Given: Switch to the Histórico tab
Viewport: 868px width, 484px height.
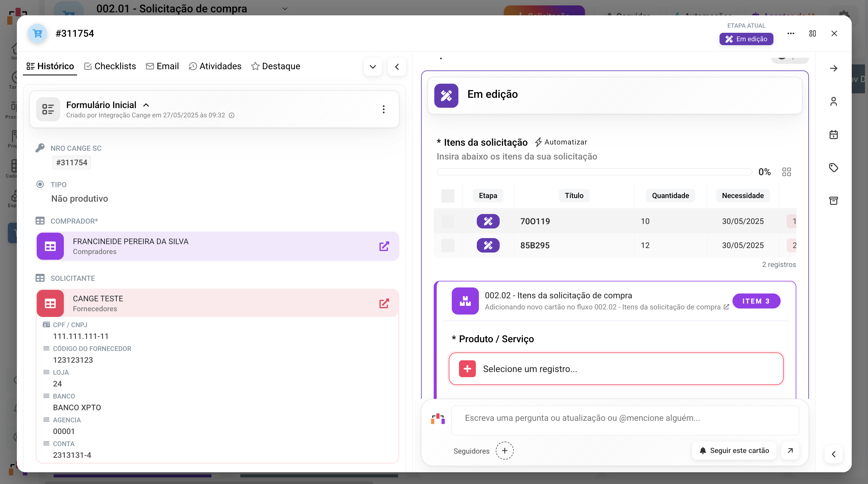Looking at the screenshot, I should (x=50, y=66).
